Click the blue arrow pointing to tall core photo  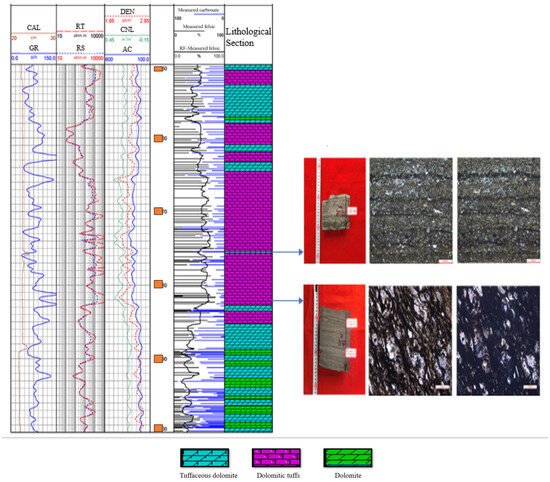coord(288,301)
